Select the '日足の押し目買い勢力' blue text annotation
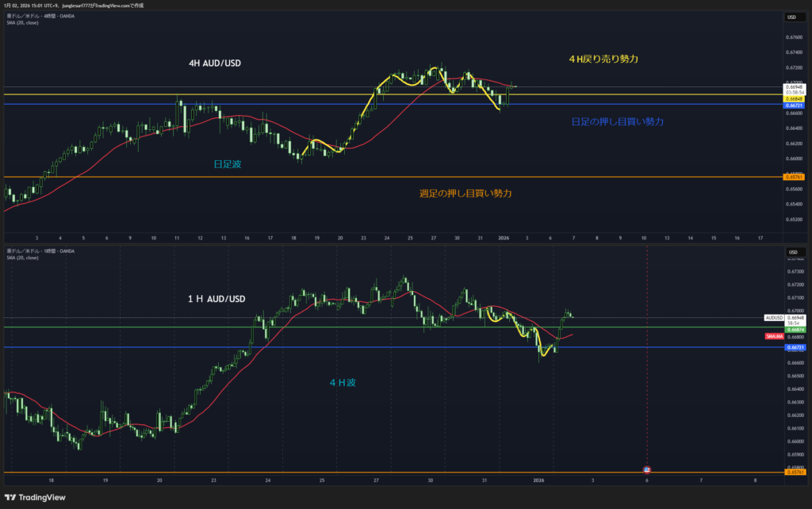Image resolution: width=812 pixels, height=509 pixels. coord(617,122)
